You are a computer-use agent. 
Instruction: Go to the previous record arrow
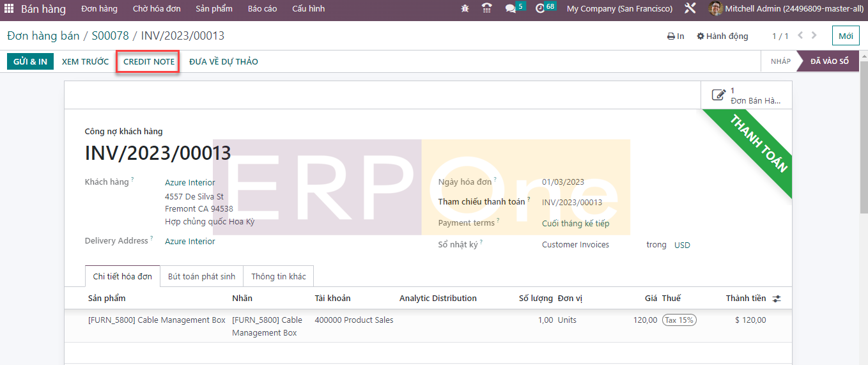[800, 36]
